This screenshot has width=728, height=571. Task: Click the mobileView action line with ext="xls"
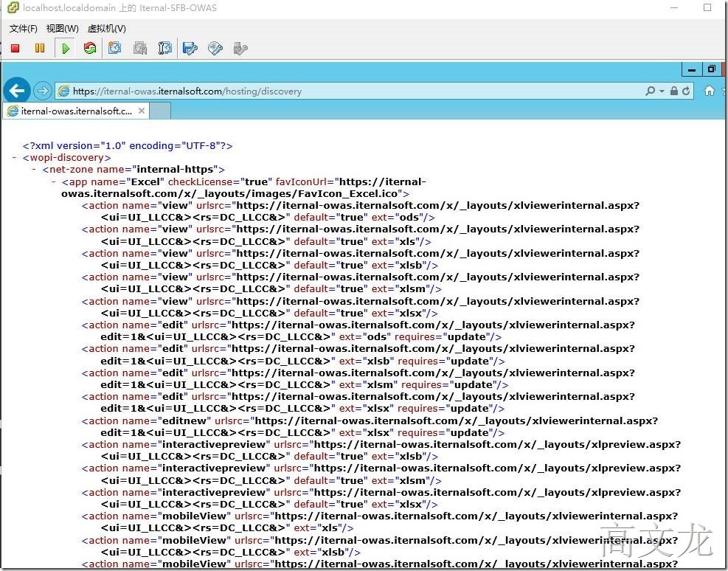pos(380,522)
